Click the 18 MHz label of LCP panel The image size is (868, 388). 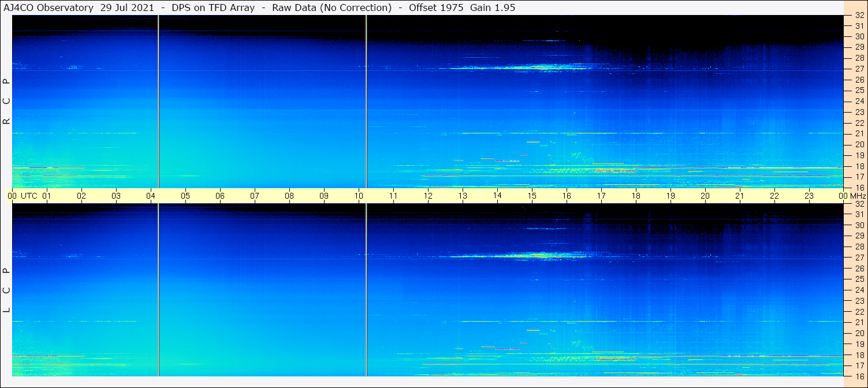[859, 355]
